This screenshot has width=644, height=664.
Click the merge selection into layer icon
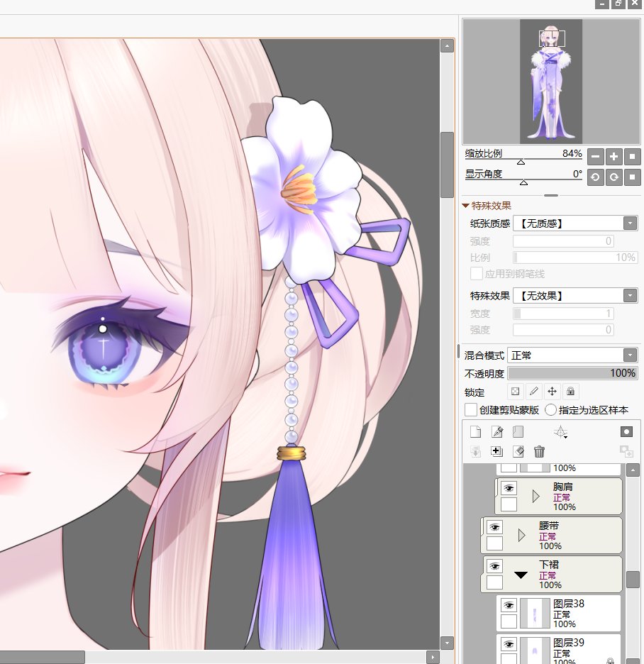click(497, 451)
